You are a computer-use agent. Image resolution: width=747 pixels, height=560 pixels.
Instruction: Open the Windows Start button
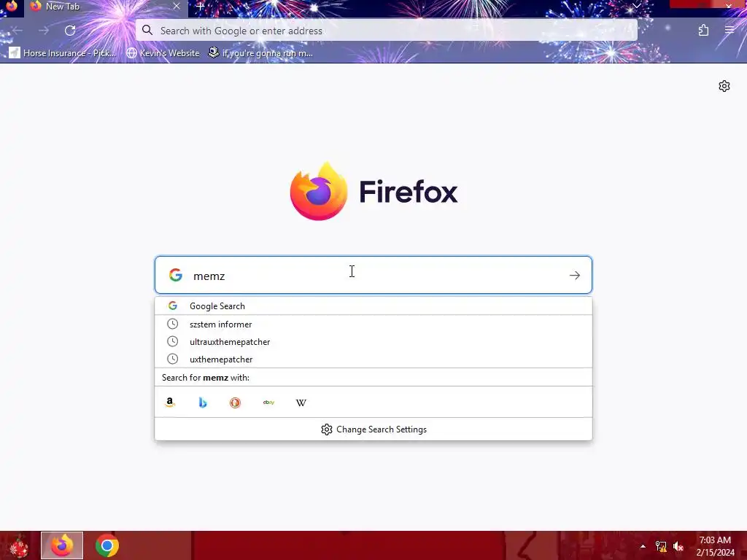19,545
